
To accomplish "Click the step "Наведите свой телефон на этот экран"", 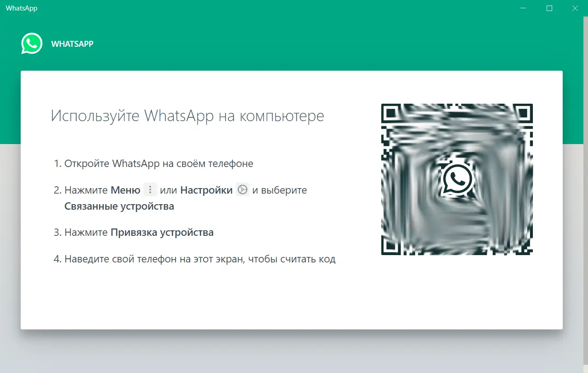I will [x=200, y=259].
